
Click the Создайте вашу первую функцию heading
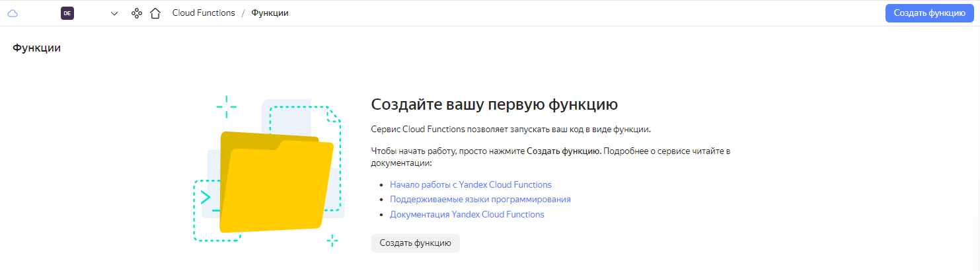pos(494,104)
